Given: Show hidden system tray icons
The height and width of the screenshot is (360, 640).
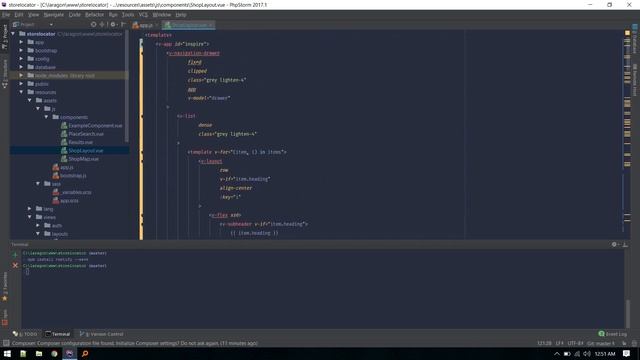Looking at the screenshot, I should [557, 353].
